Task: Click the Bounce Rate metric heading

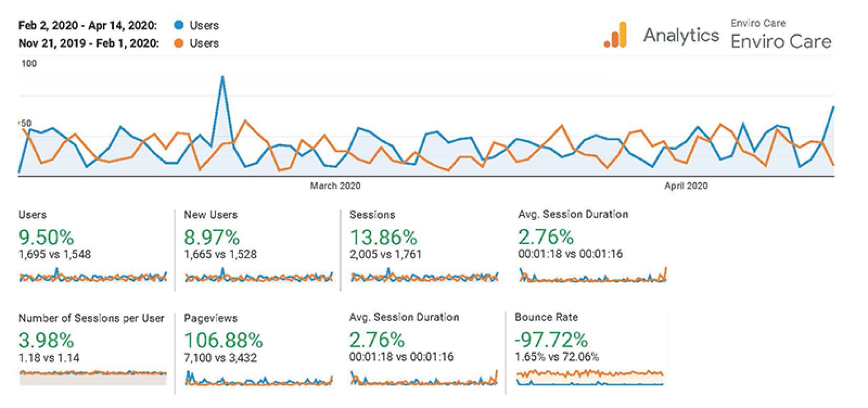Action: [x=546, y=318]
